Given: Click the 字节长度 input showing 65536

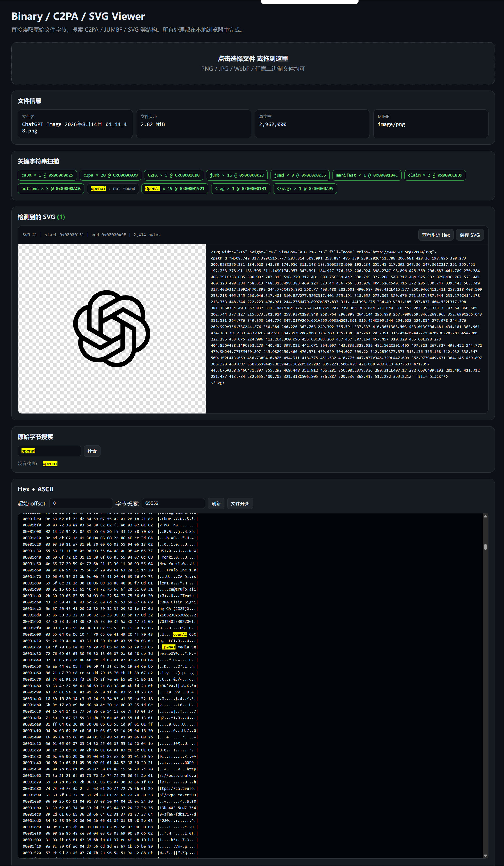Looking at the screenshot, I should pos(174,503).
